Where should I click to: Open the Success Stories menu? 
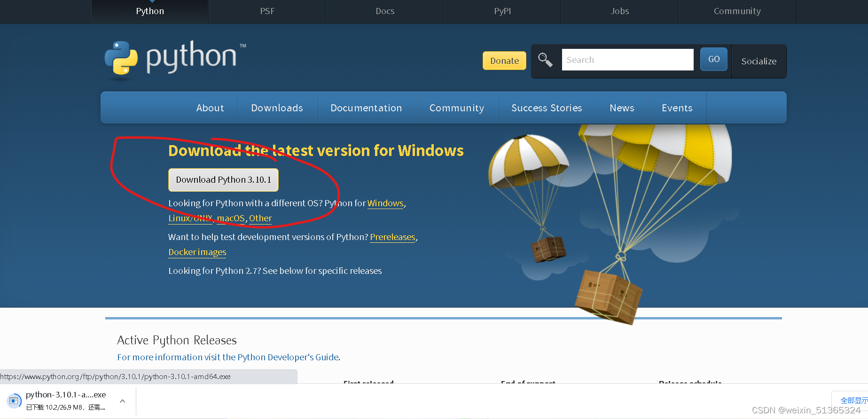click(x=547, y=108)
